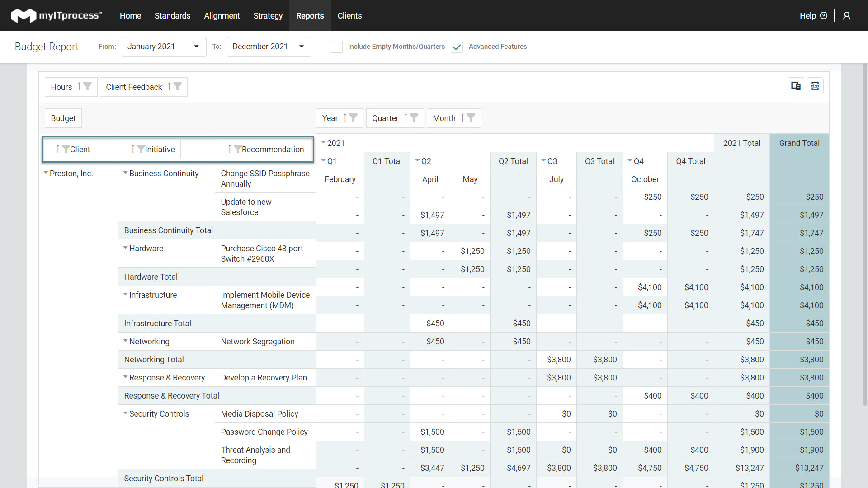This screenshot has width=868, height=488.
Task: Collapse the Q4 quarter column
Action: [630, 160]
